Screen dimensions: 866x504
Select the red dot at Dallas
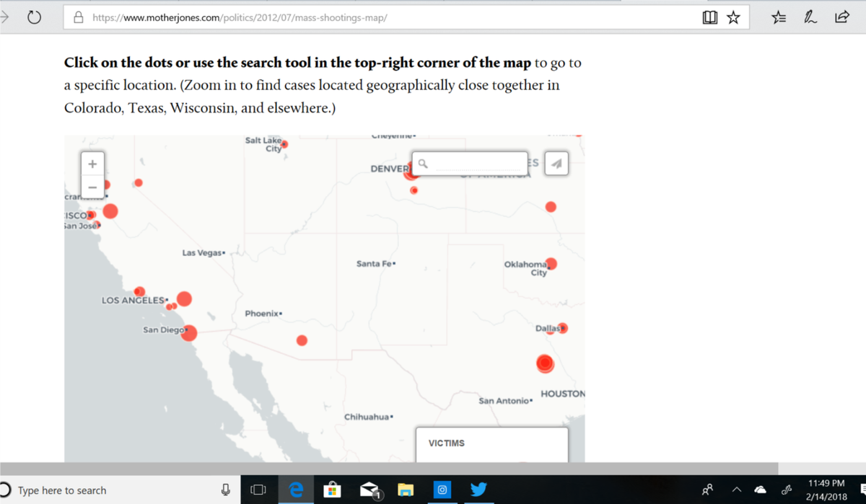pos(563,328)
